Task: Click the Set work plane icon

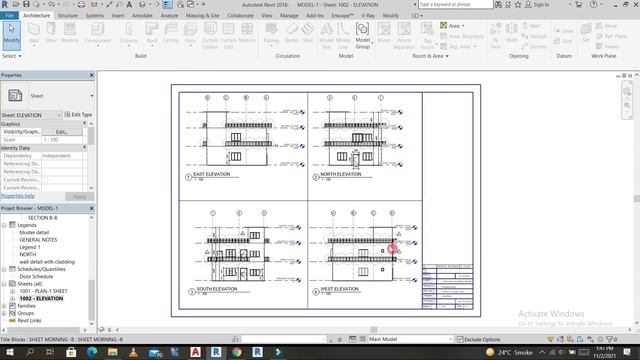Action: click(x=586, y=29)
